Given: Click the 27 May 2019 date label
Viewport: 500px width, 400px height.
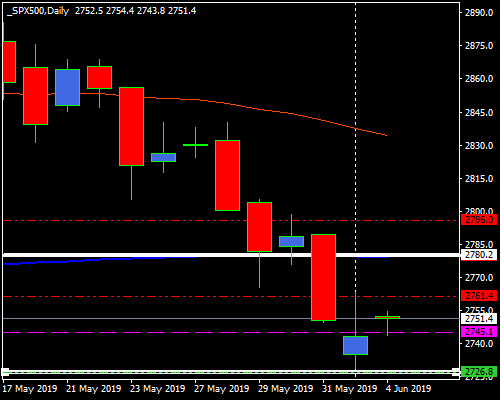Looking at the screenshot, I should (222, 389).
